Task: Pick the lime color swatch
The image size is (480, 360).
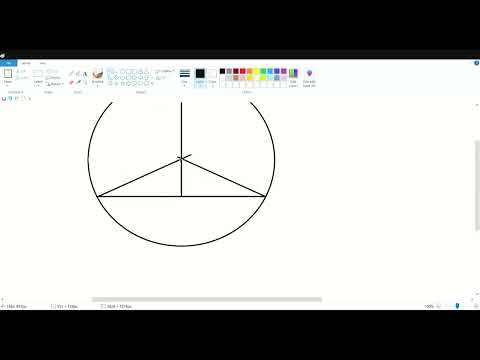Action: click(x=263, y=78)
